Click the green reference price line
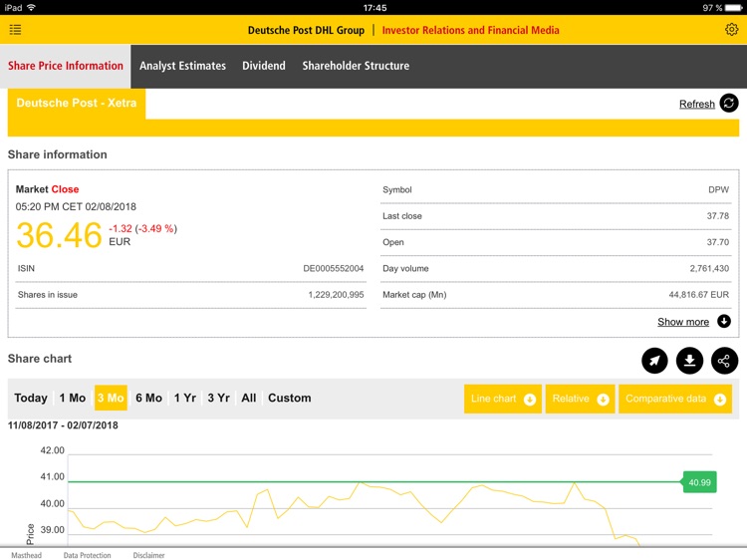Image resolution: width=747 pixels, height=560 pixels. click(x=375, y=482)
